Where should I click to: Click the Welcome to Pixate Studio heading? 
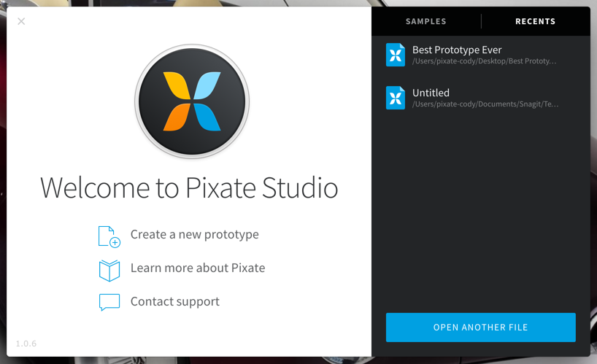(x=189, y=188)
